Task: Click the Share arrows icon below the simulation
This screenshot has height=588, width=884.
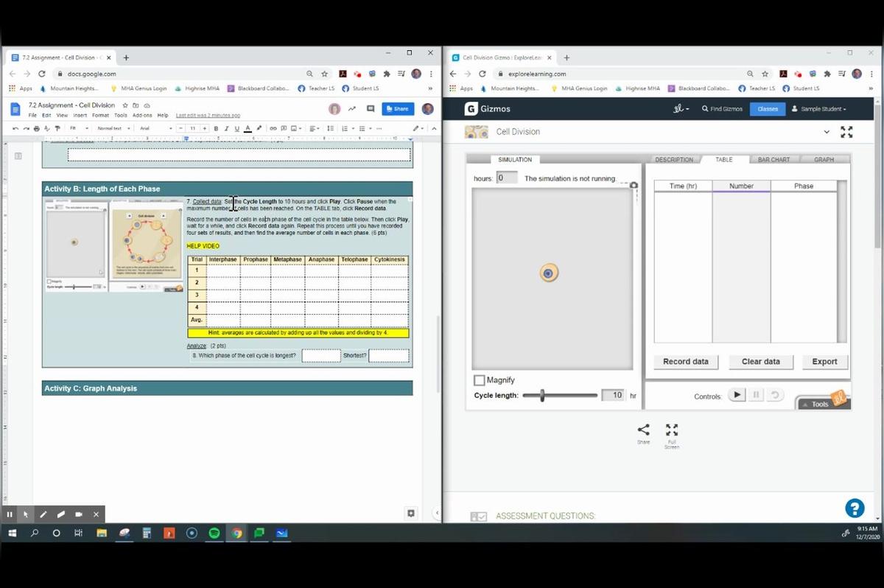Action: click(643, 429)
